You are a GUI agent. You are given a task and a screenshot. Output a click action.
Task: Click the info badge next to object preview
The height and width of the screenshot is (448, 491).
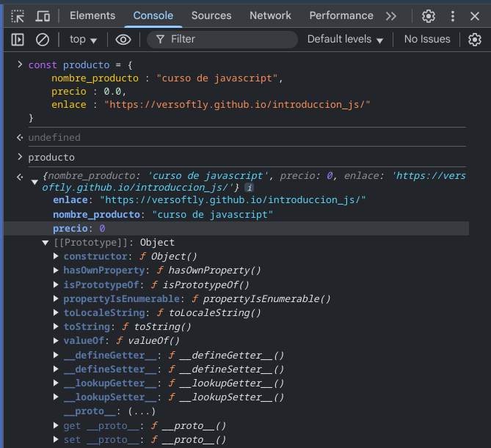tap(250, 188)
